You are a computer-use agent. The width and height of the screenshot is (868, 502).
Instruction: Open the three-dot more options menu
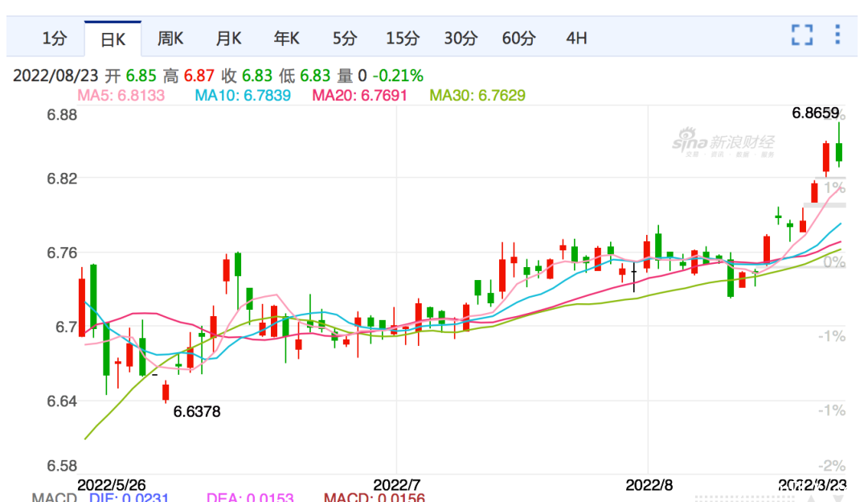[837, 35]
